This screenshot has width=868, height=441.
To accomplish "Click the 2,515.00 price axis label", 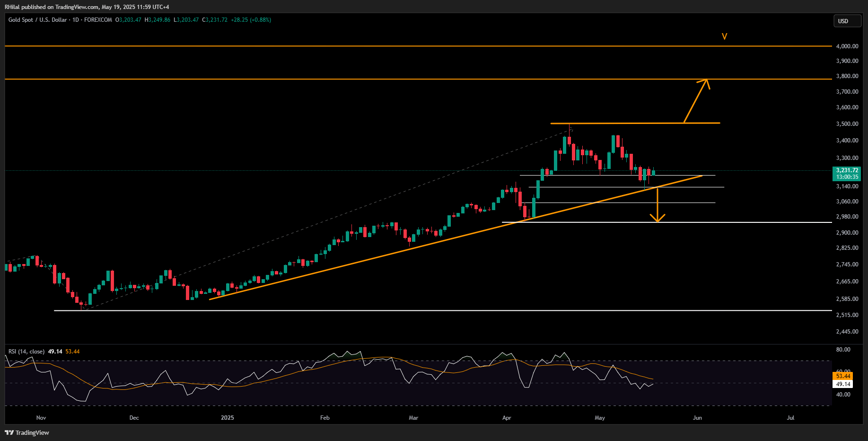I will [x=847, y=315].
